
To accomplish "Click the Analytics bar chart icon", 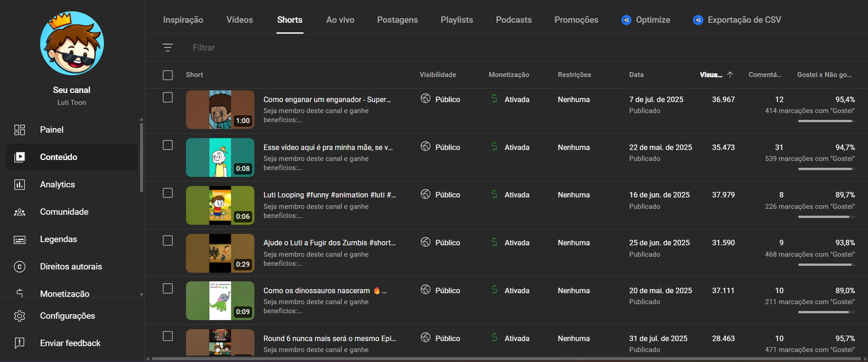I will [20, 185].
